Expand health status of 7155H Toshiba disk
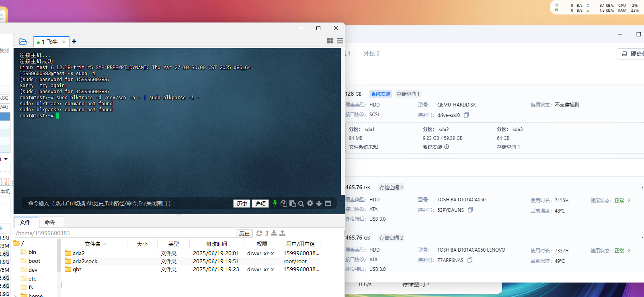 (x=629, y=200)
